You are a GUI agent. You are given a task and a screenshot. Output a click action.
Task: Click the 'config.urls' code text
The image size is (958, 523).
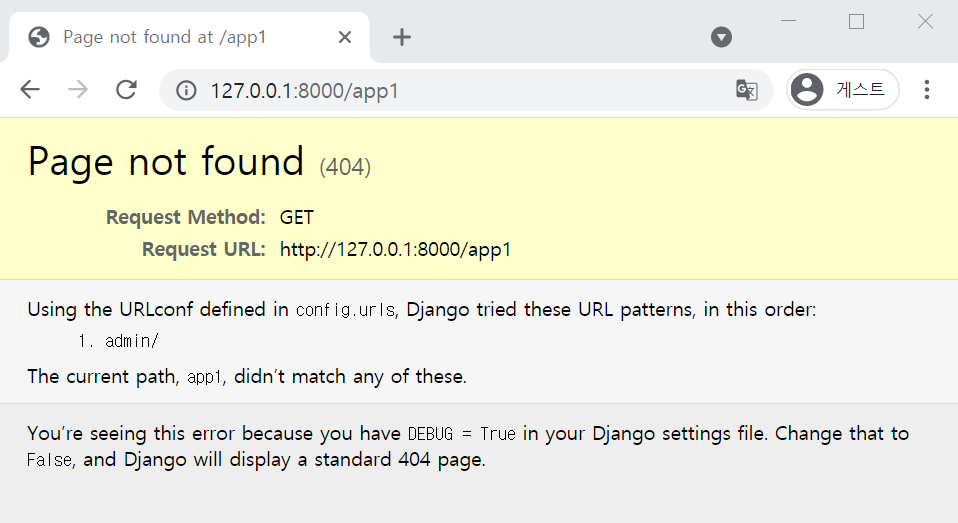346,310
